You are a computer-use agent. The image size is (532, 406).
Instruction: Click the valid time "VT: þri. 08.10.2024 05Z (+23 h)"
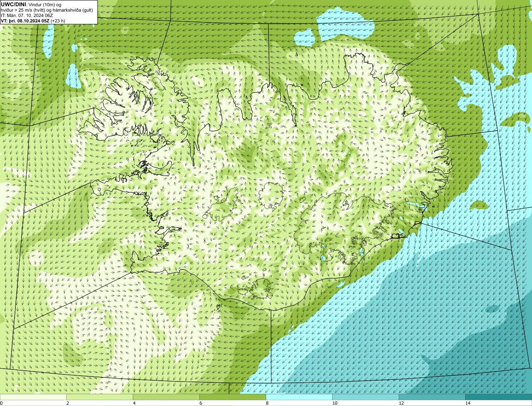[x=33, y=21]
